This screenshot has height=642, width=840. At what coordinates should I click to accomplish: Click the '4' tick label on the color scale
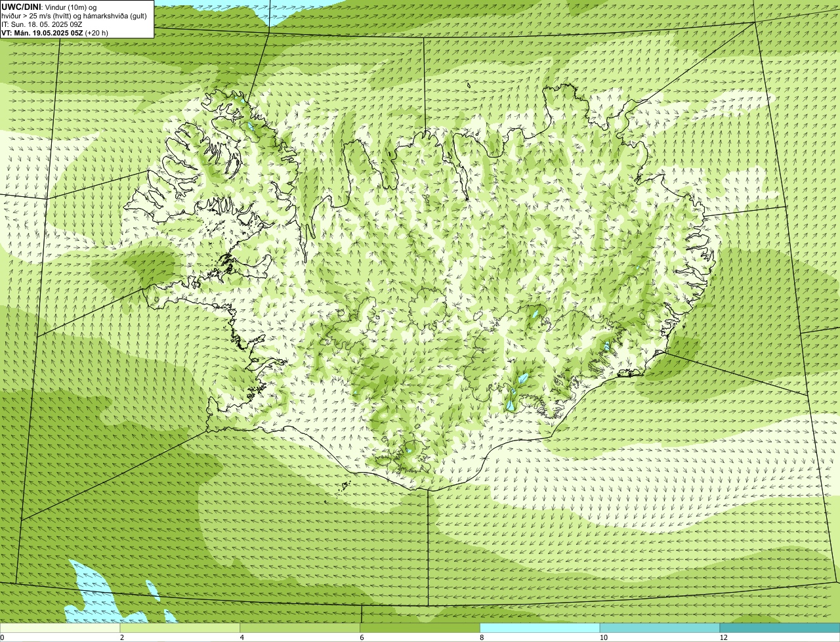pos(242,637)
